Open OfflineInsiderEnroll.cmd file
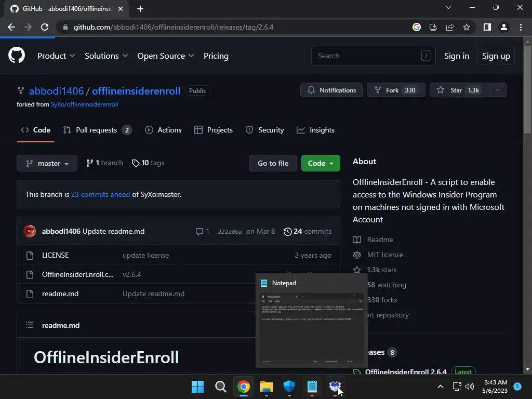The image size is (532, 399). point(78,274)
